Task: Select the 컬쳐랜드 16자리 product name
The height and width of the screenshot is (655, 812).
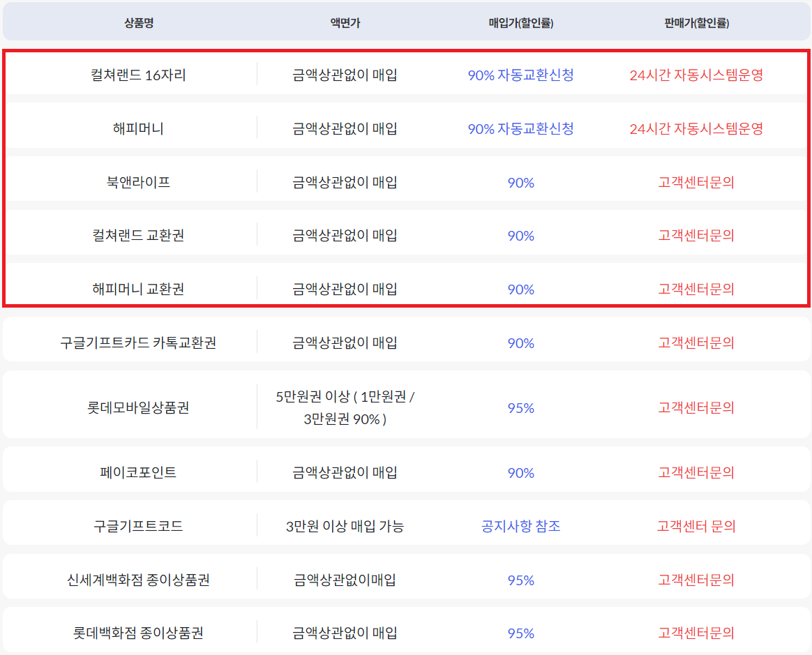Action: 138,75
